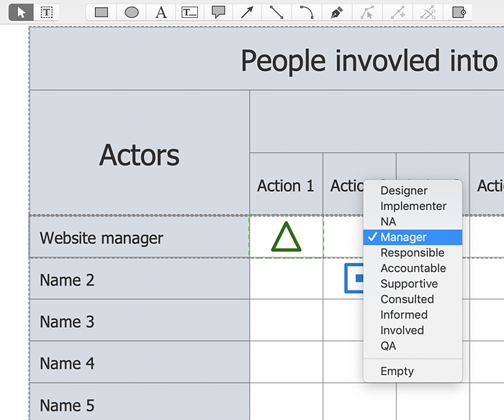This screenshot has width=504, height=420.
Task: Pick the callout speech bubble tool
Action: point(218,12)
